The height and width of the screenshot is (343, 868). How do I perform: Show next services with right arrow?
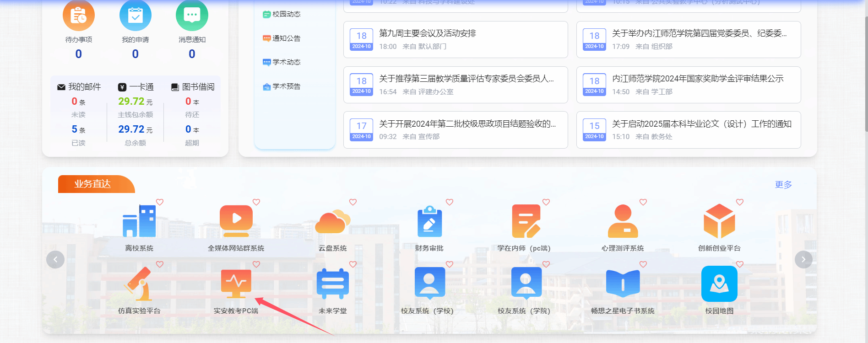(x=803, y=260)
